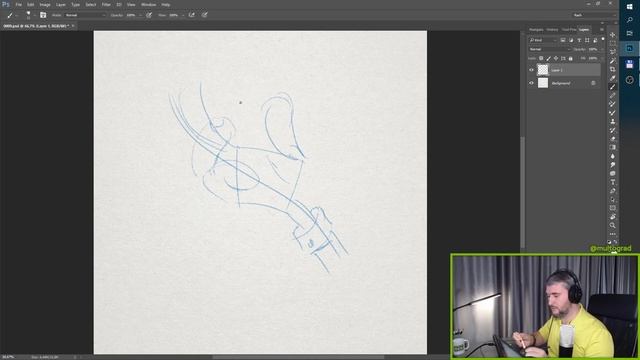Select the Type tool

click(x=613, y=182)
